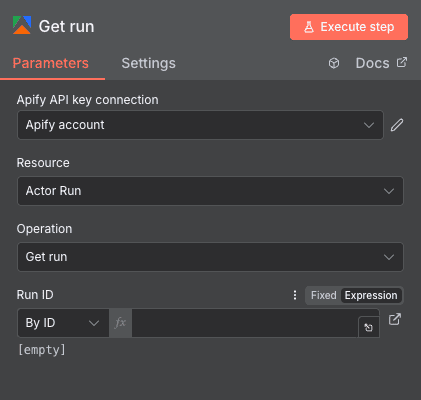
Task: Open the expression editor expand icon
Action: click(x=369, y=327)
